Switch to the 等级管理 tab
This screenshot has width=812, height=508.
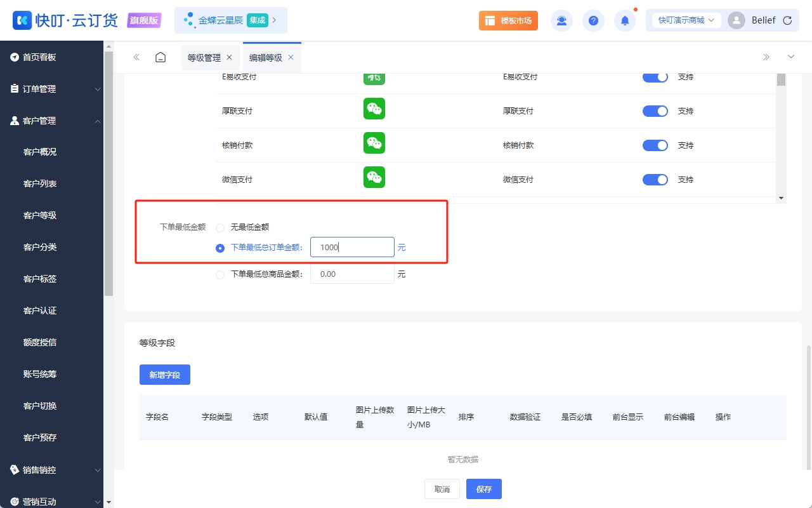pos(204,58)
